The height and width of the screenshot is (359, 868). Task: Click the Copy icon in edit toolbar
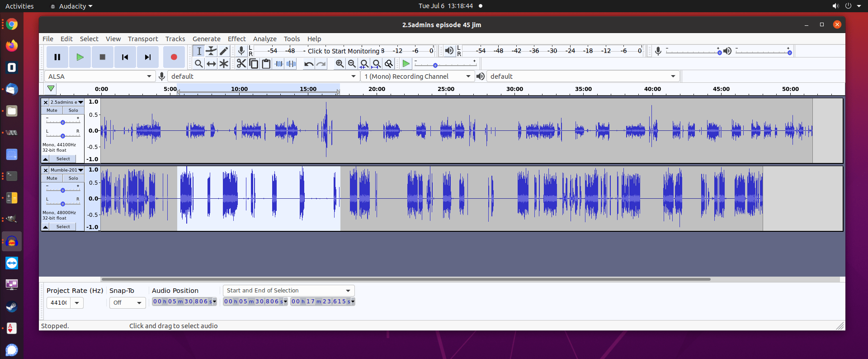(x=254, y=64)
